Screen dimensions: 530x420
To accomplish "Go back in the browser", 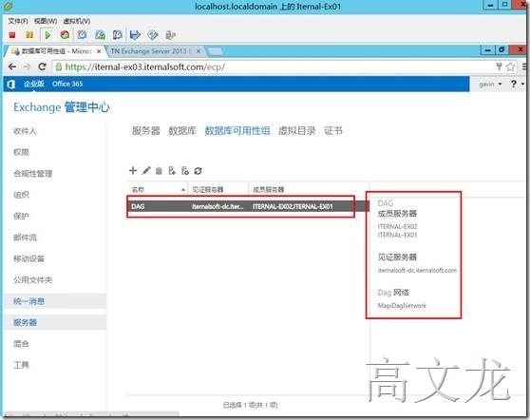I will tap(12, 67).
